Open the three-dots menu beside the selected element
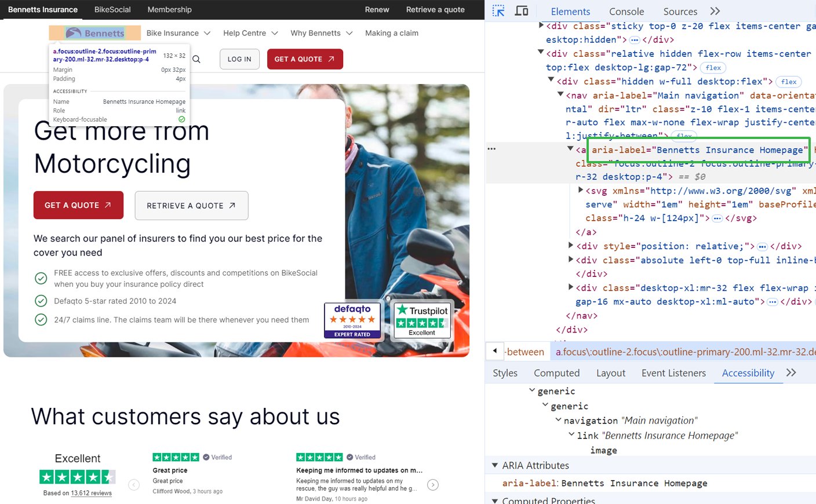The height and width of the screenshot is (504, 816). [491, 149]
